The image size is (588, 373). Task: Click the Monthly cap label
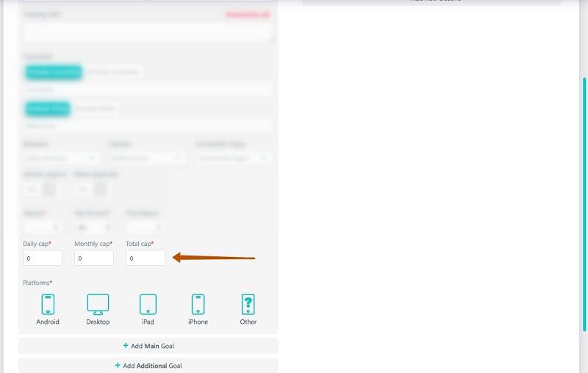[x=93, y=244]
